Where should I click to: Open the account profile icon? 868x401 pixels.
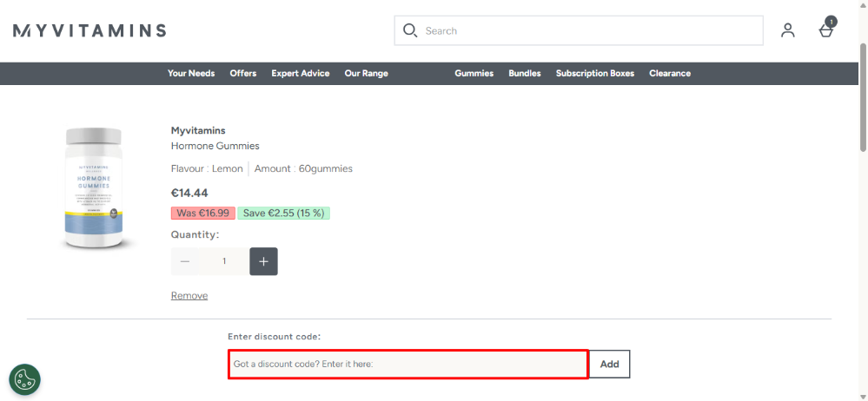point(787,30)
